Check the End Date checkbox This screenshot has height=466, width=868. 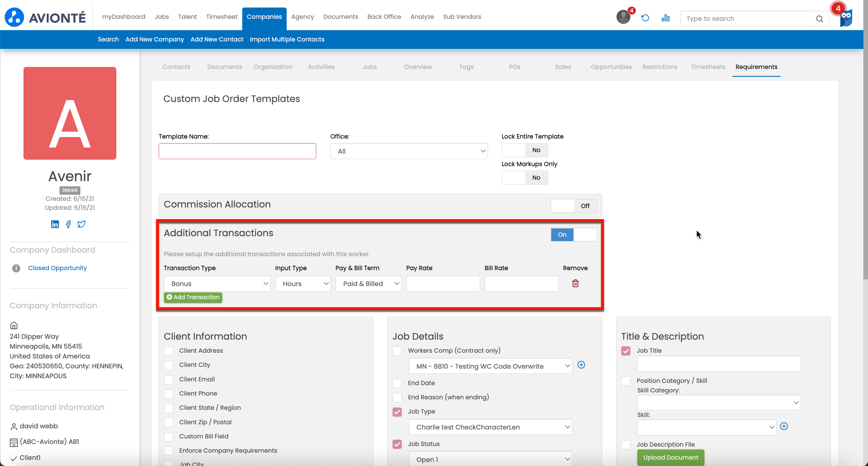pos(397,383)
